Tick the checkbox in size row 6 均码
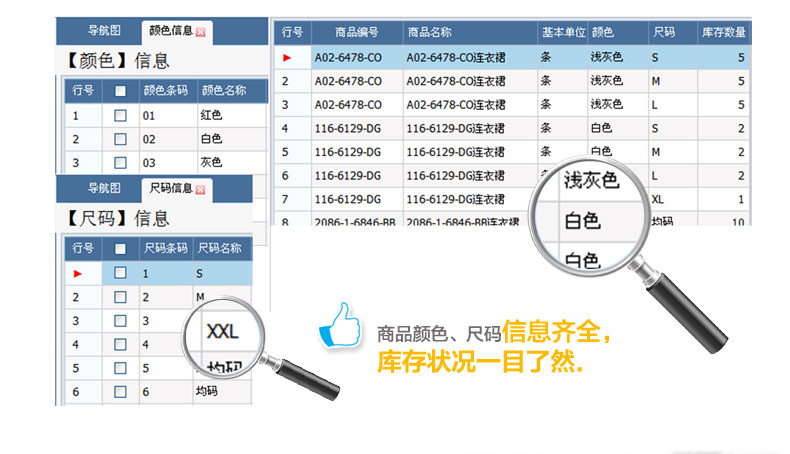The height and width of the screenshot is (454, 790). [x=120, y=392]
